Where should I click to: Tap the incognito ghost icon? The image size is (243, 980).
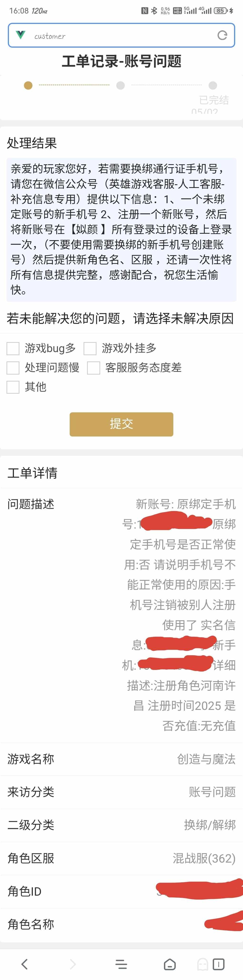click(x=203, y=964)
